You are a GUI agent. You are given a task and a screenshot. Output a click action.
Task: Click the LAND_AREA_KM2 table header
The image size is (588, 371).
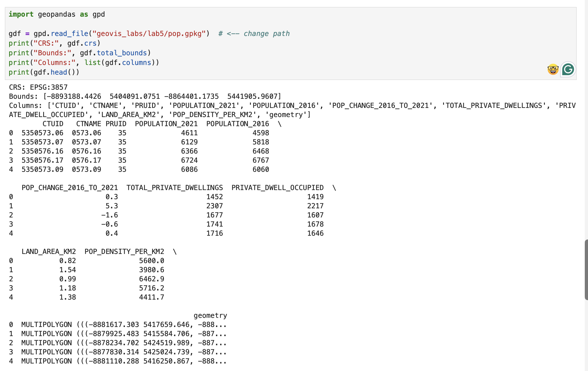49,252
